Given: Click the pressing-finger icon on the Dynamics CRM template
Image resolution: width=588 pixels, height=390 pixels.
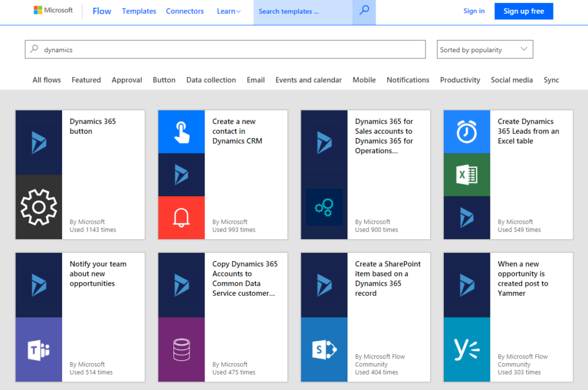Looking at the screenshot, I should [181, 131].
